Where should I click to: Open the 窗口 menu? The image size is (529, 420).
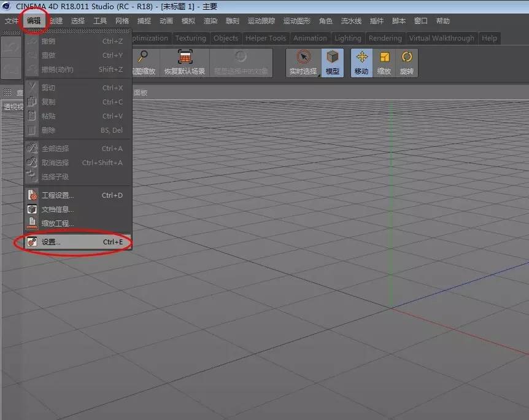click(x=421, y=21)
